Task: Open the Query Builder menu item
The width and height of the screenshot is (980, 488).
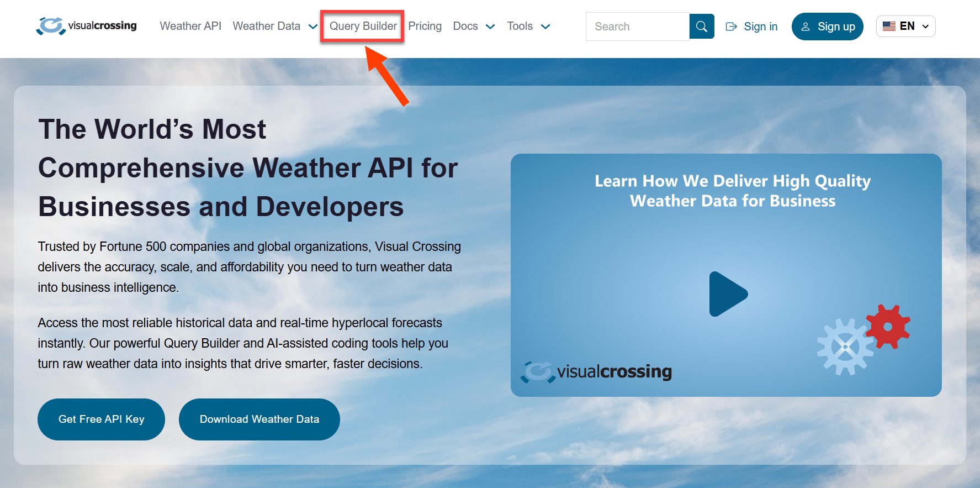Action: (x=363, y=26)
